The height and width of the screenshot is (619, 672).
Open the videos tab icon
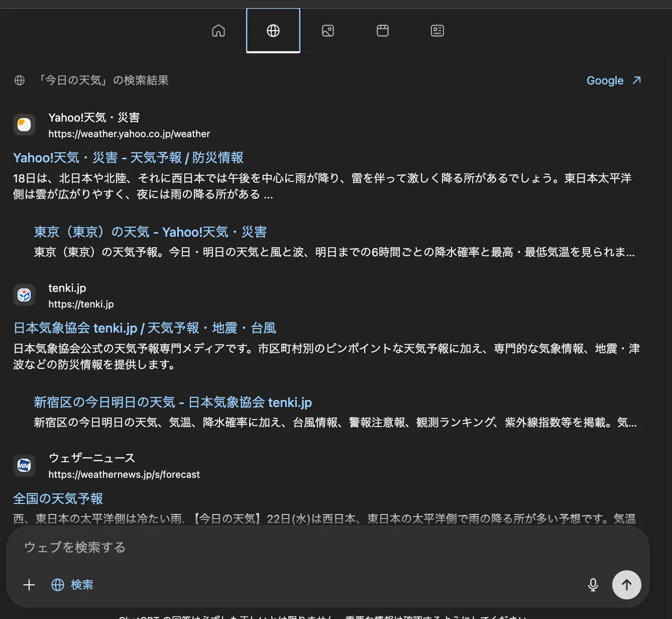pos(383,31)
